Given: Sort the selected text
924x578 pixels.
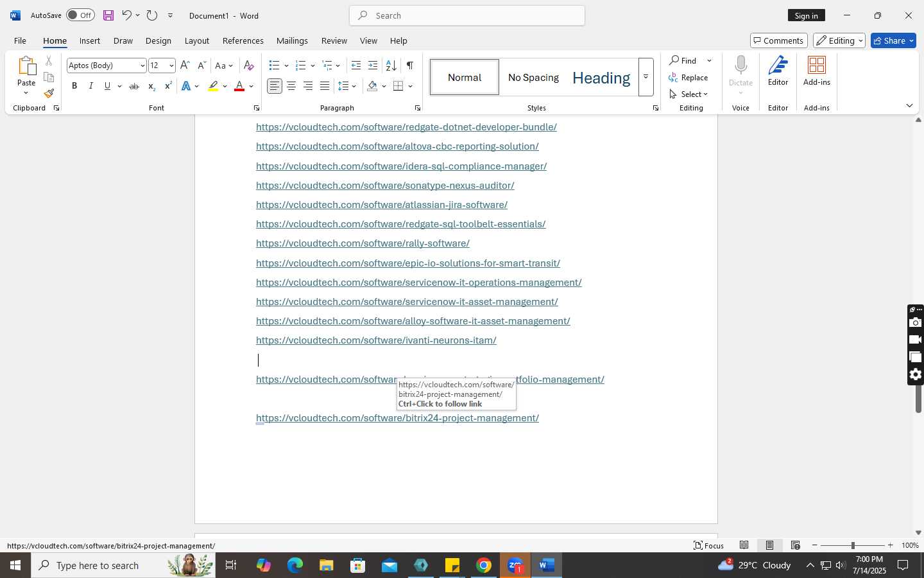Looking at the screenshot, I should pos(391,66).
